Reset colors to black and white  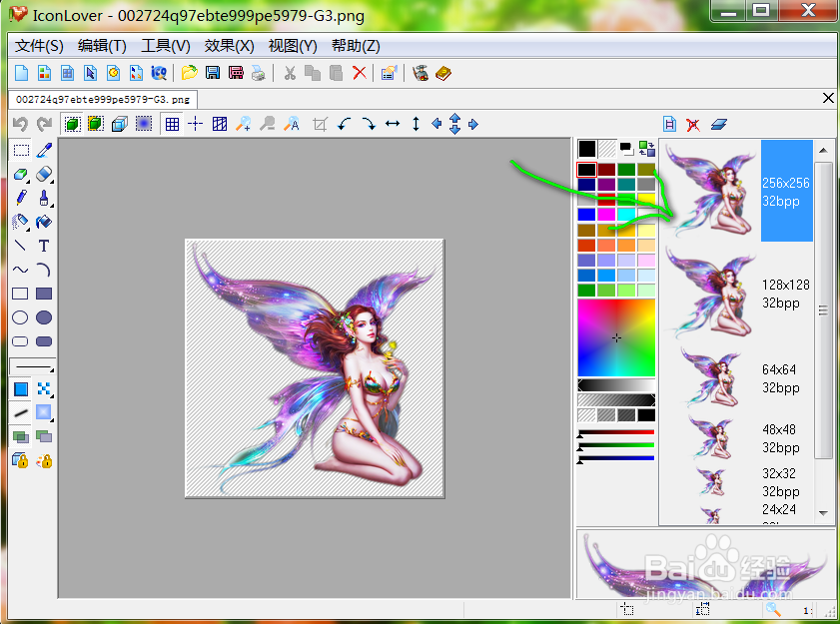click(x=625, y=149)
